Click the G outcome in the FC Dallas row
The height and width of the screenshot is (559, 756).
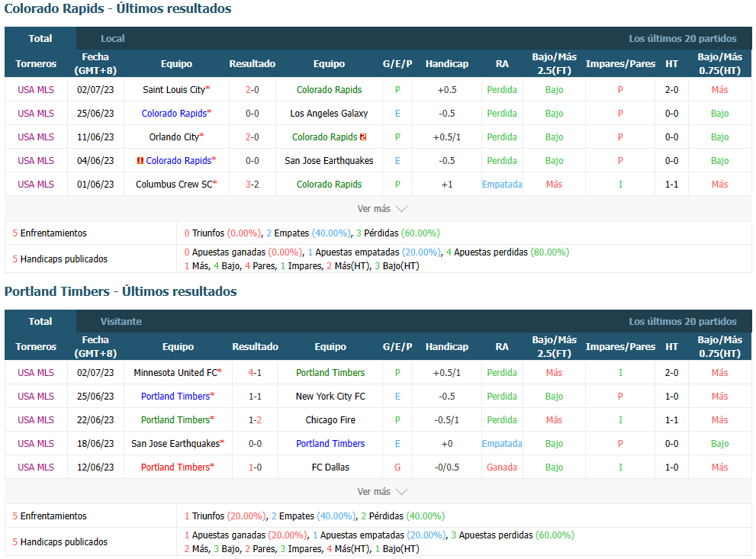coord(397,467)
